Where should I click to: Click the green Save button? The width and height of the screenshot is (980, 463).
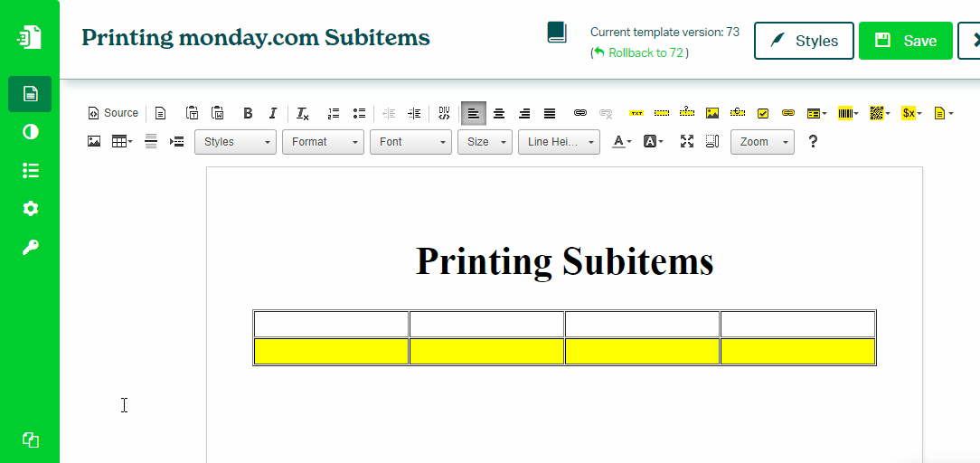[905, 41]
